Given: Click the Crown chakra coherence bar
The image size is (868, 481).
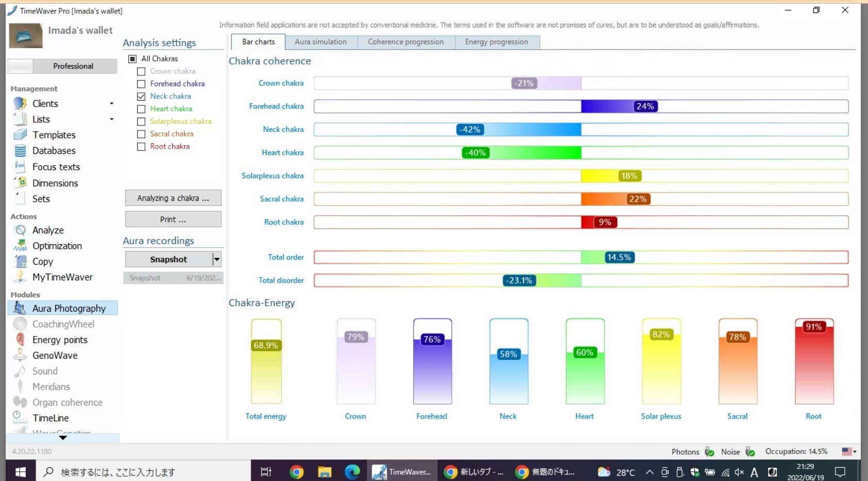Looking at the screenshot, I should (581, 83).
